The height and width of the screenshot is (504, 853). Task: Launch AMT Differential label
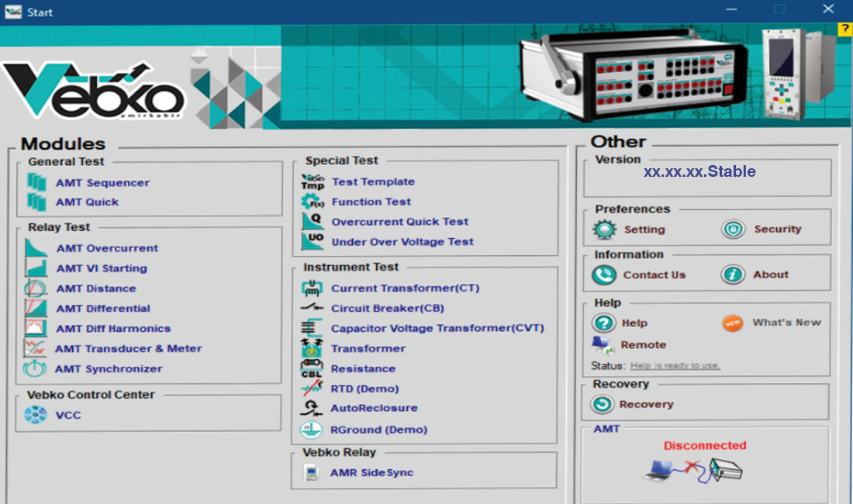tap(103, 309)
